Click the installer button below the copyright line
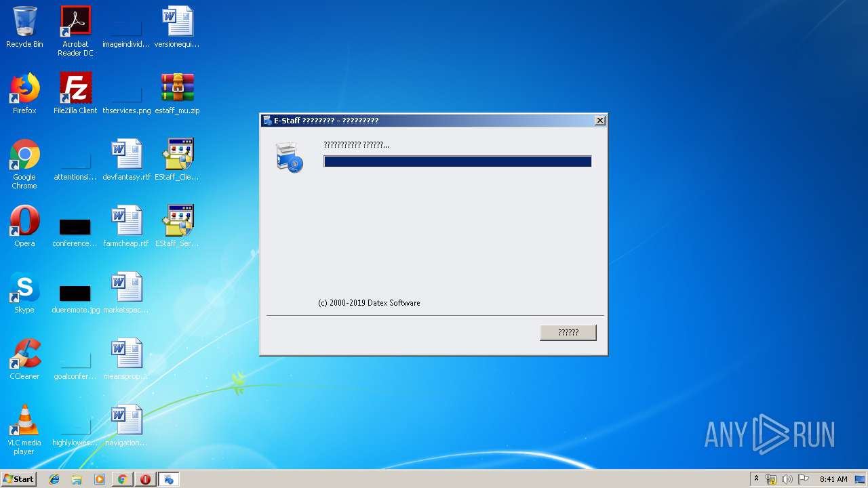 click(x=568, y=332)
